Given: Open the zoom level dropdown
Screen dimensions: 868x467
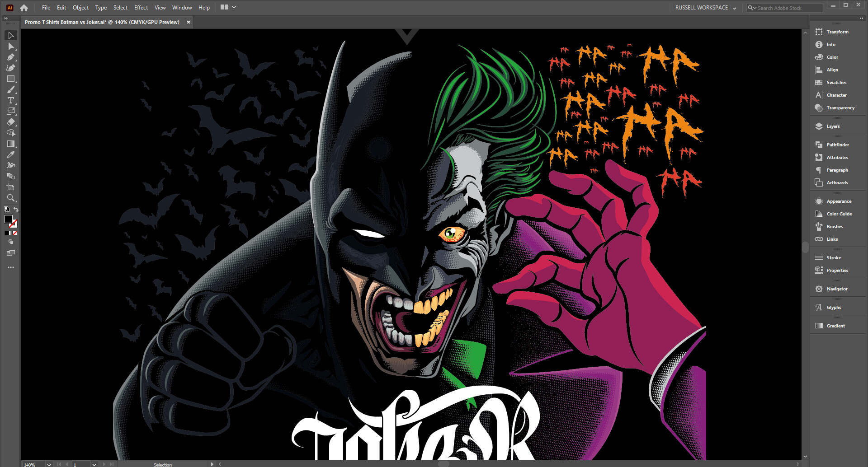Looking at the screenshot, I should (x=48, y=464).
